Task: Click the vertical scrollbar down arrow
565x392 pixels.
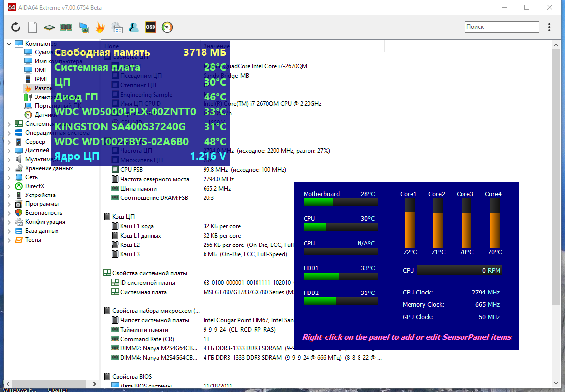Action: pyautogui.click(x=556, y=383)
